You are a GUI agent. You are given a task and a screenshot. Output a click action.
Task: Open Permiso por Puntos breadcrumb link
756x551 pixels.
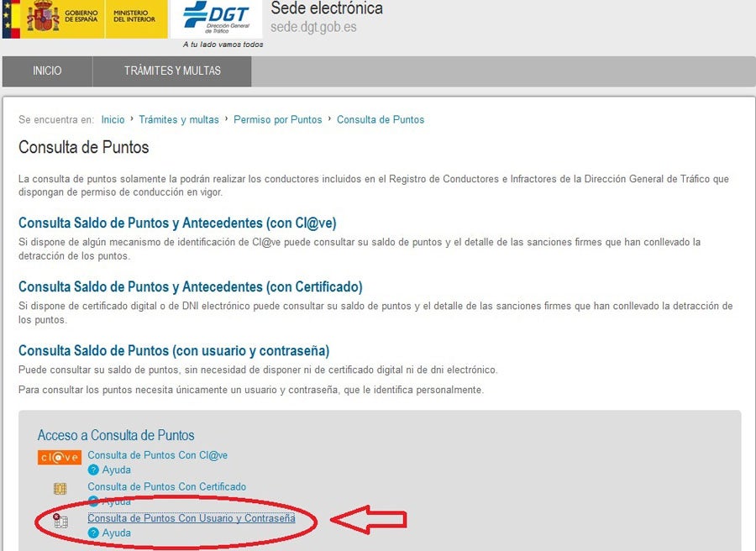278,119
